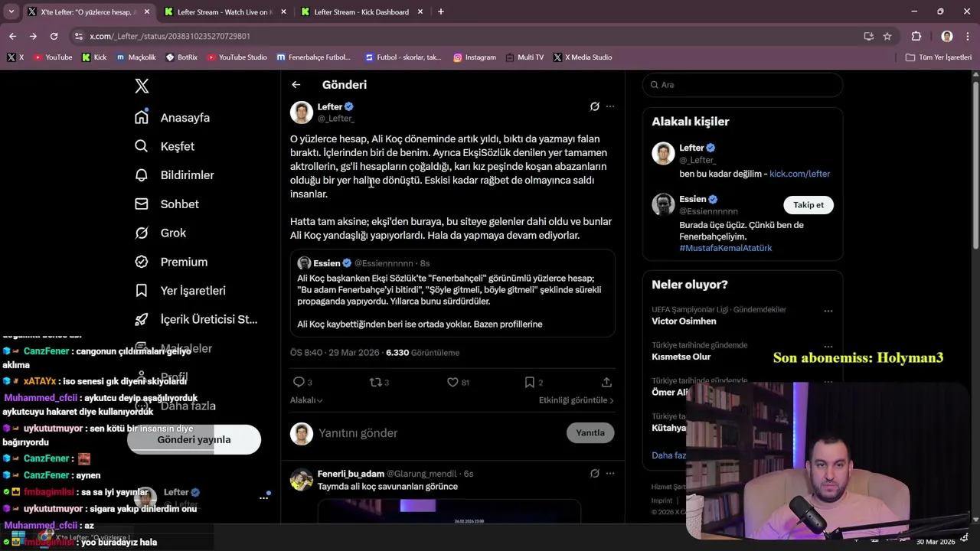
Task: Open Etkinliği görüntüle link
Action: (x=576, y=400)
